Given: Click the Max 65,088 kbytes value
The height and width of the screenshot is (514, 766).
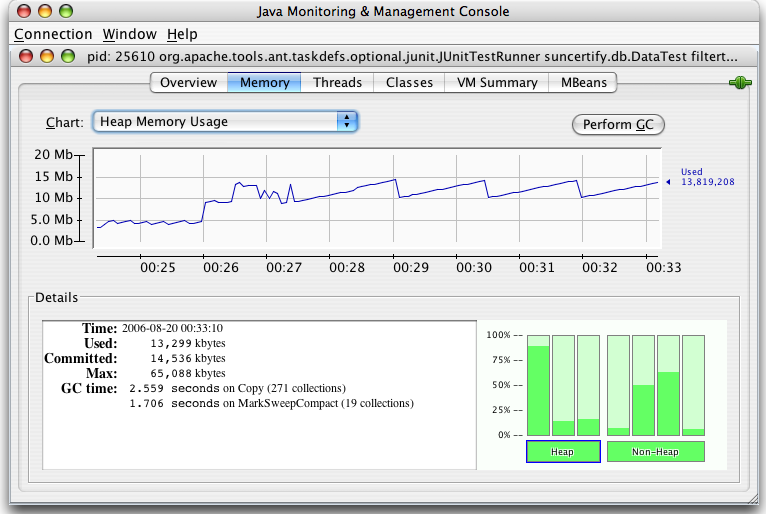Looking at the screenshot, I should point(188,373).
